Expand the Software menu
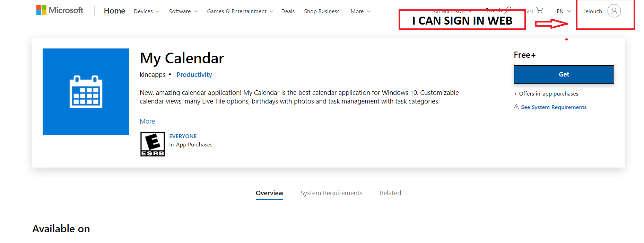The height and width of the screenshot is (243, 644). 183,11
